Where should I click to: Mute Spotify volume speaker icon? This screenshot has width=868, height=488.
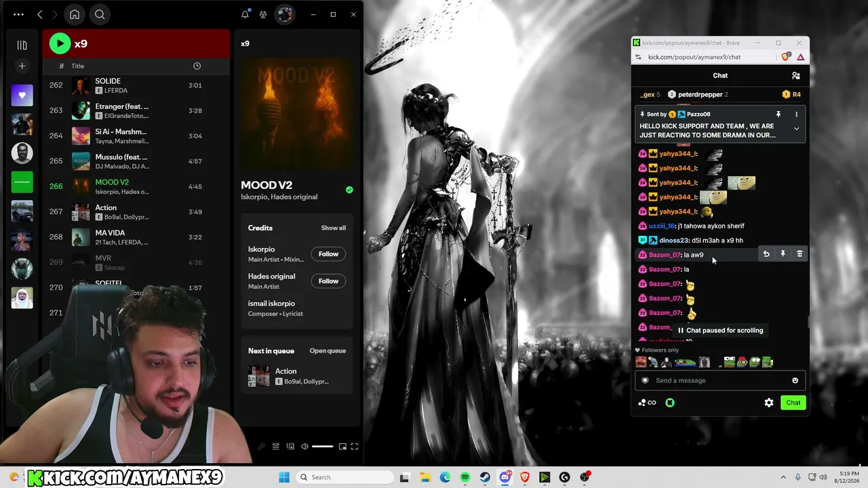tap(304, 447)
